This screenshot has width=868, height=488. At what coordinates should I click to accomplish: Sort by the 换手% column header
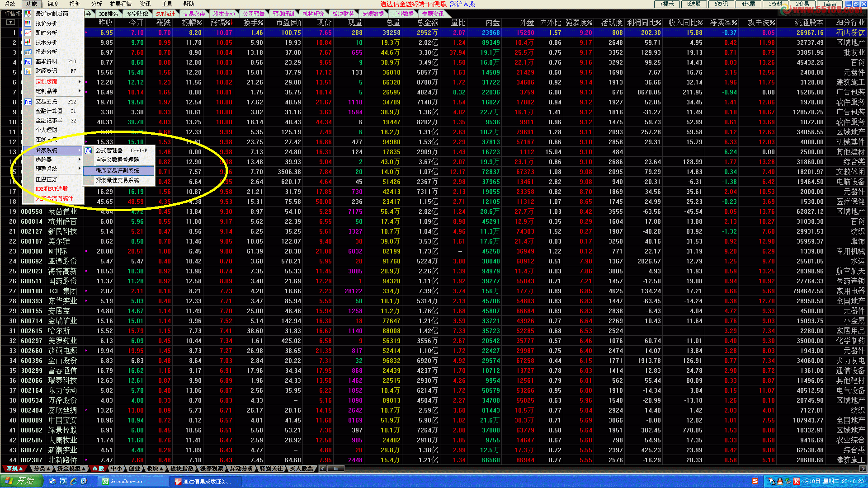[x=253, y=23]
